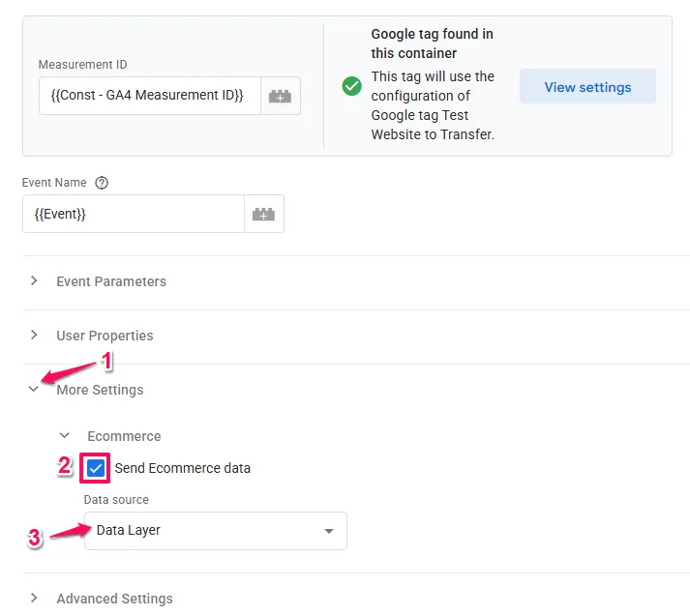Click the Event Parameters section title
The height and width of the screenshot is (616, 690).
point(111,281)
